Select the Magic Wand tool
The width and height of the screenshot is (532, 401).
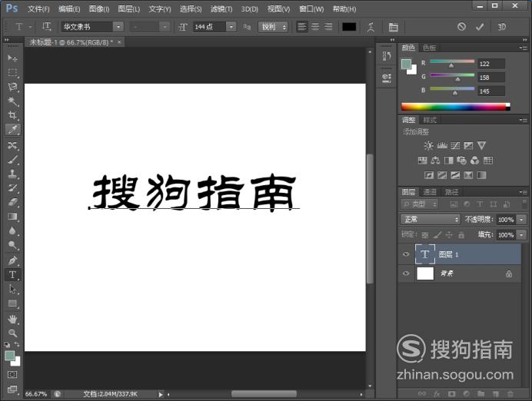(12, 101)
